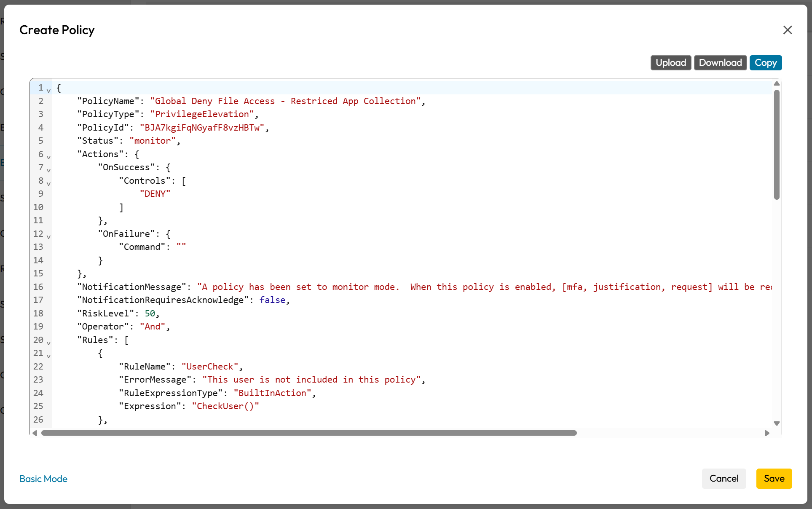Close the Create Policy dialog
The width and height of the screenshot is (812, 509).
(x=787, y=30)
